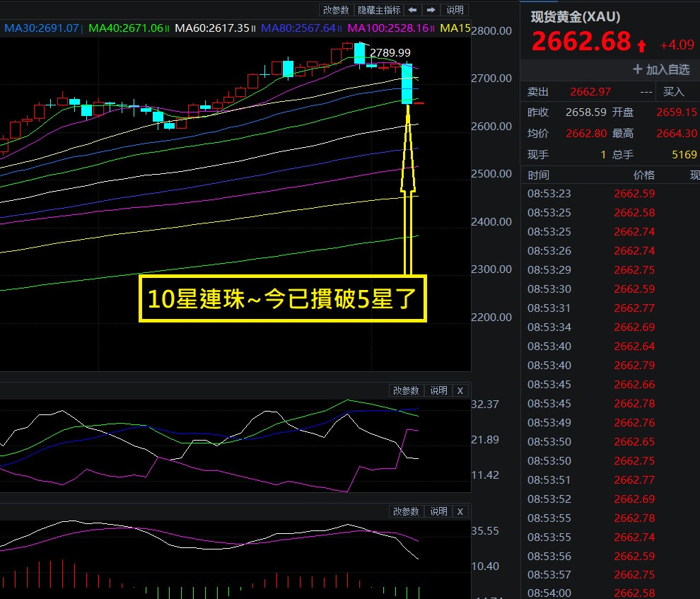Click 说明 in the middle indicator panel
Viewport: 700px width, 599px height.
point(438,391)
